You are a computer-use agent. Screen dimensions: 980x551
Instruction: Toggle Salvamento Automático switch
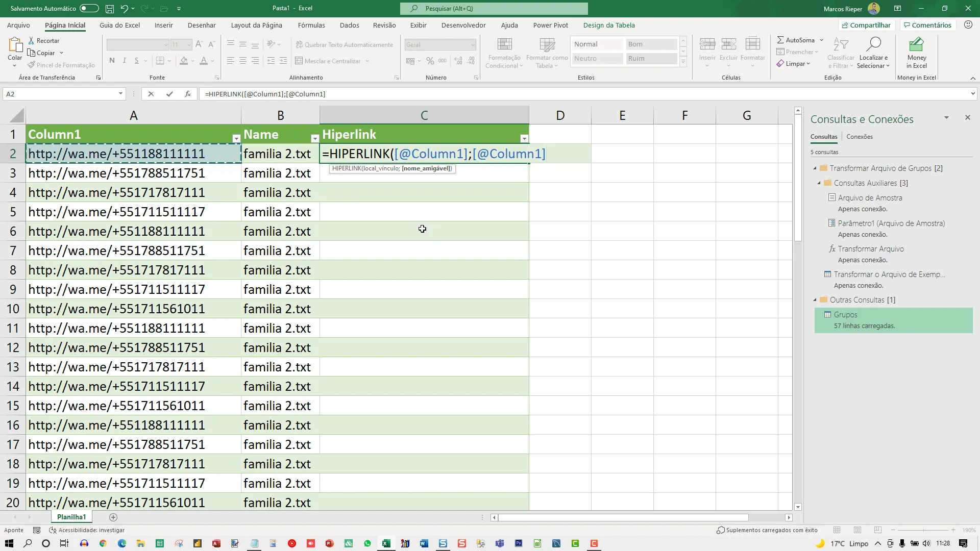89,8
